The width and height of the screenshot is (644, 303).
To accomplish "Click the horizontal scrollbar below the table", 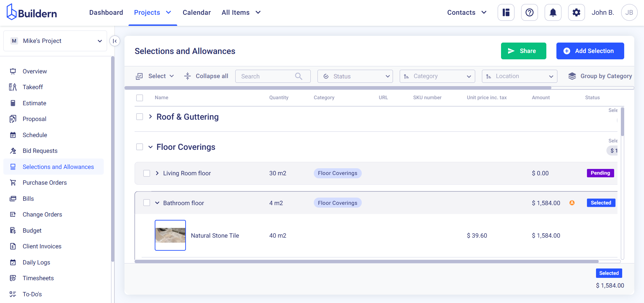I will pos(366,261).
